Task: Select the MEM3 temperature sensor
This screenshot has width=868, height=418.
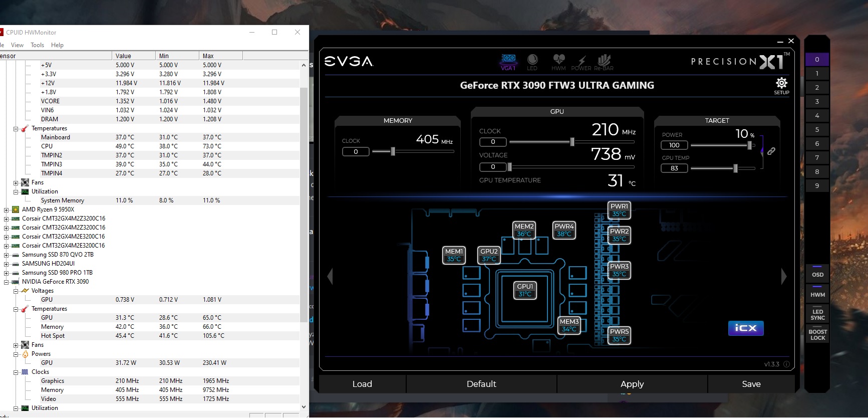Action: click(569, 325)
